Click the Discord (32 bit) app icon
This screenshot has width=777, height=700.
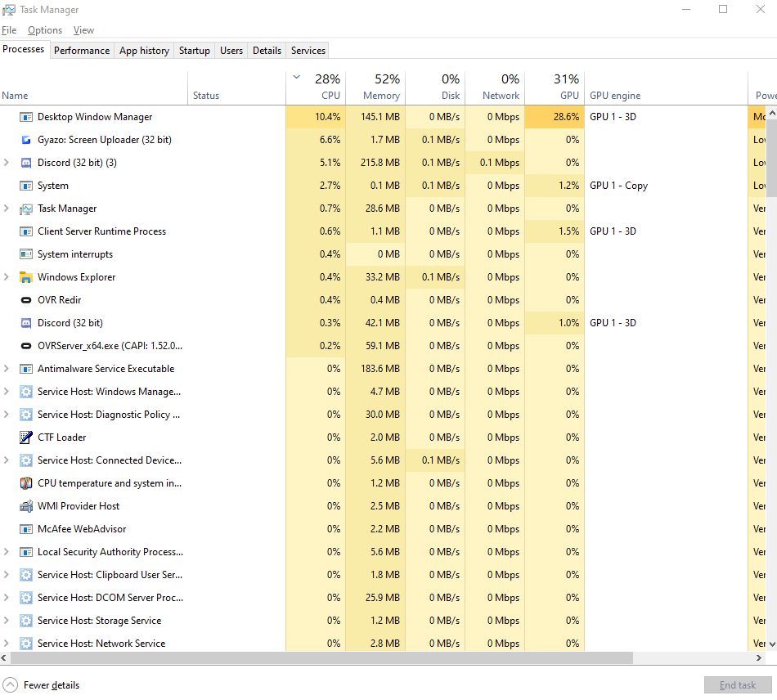[25, 163]
